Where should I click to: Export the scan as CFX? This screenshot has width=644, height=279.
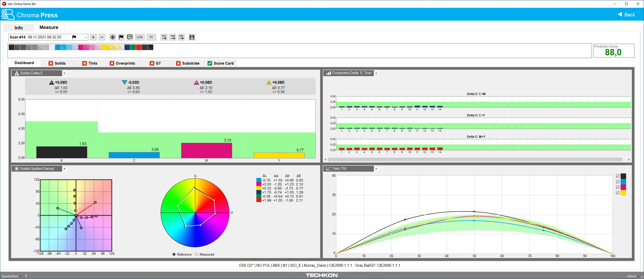164,37
